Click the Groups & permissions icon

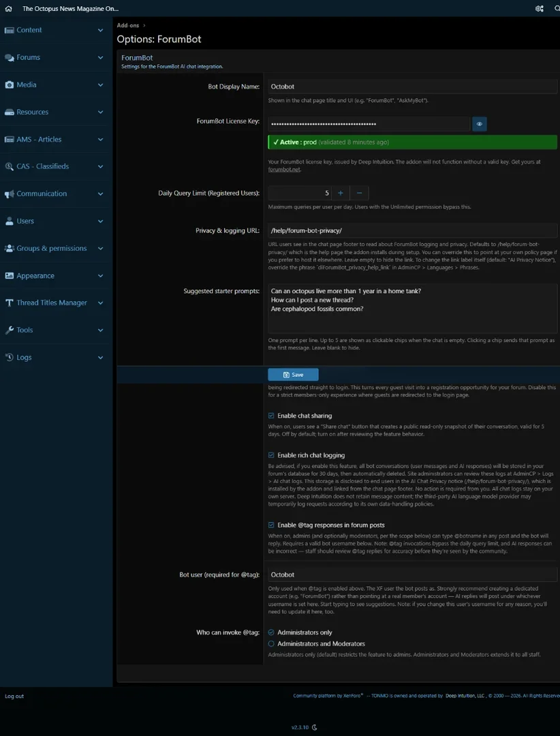(x=10, y=248)
